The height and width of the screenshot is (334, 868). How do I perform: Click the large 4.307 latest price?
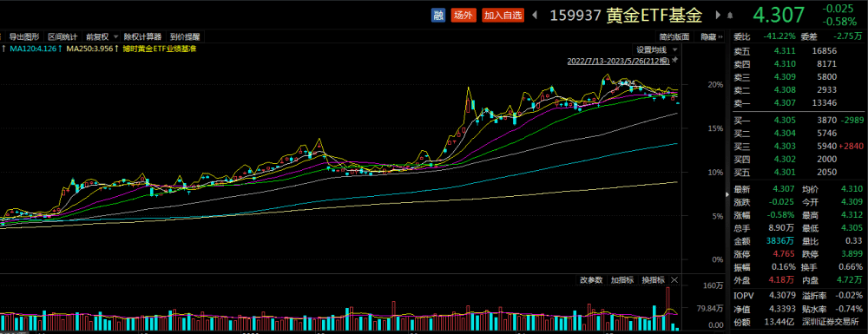click(x=779, y=15)
